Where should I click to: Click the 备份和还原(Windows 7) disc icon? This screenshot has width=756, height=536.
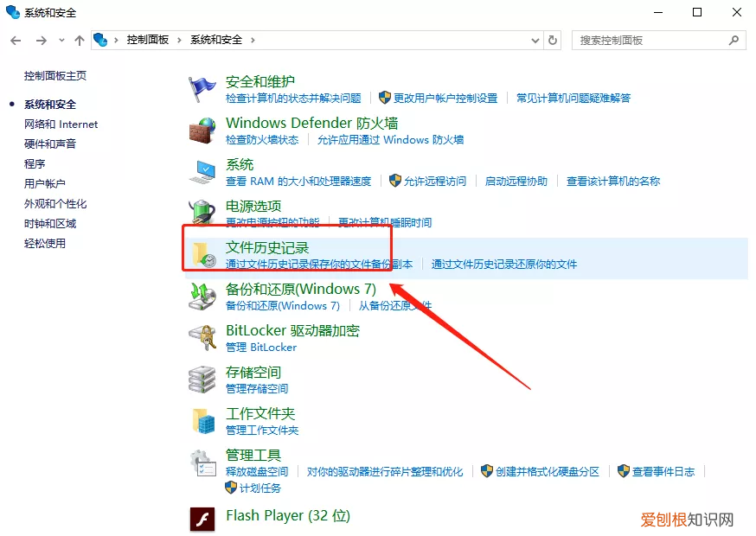(201, 296)
